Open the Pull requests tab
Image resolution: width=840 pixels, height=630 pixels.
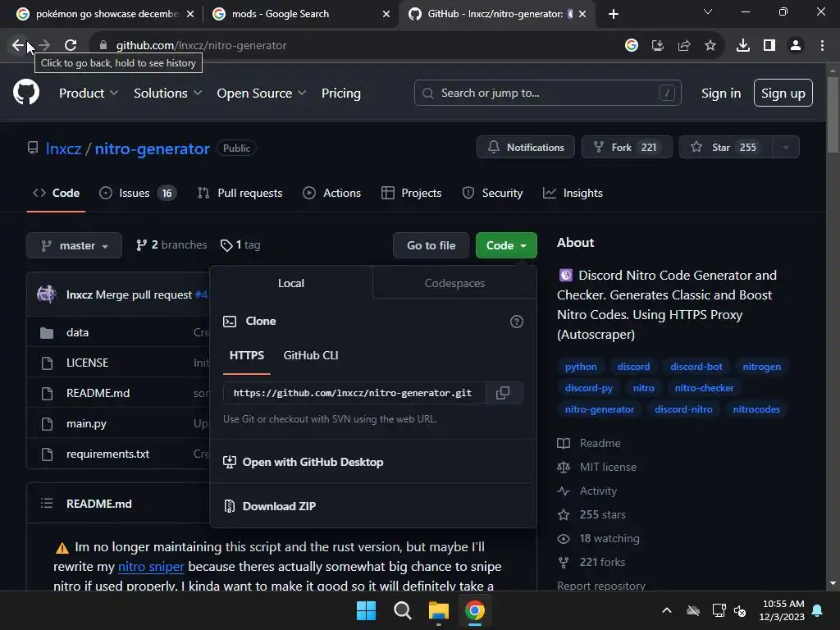click(240, 193)
